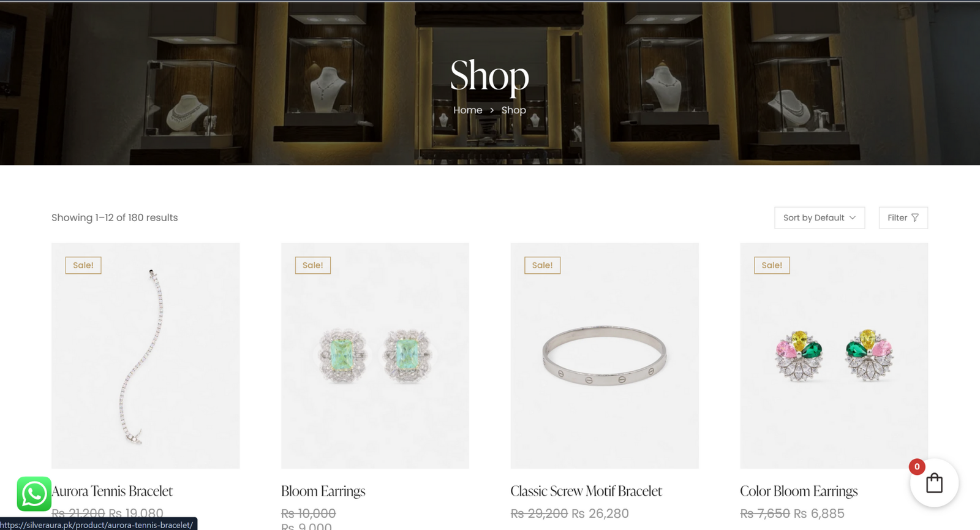Click the Aurora Tennis Bracelet title
Screen dimensions: 980x530
point(112,491)
